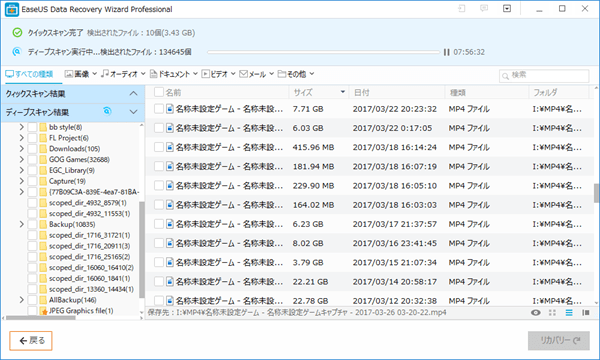Select the scoped_dir_4932_8579(1) folder

point(88,203)
